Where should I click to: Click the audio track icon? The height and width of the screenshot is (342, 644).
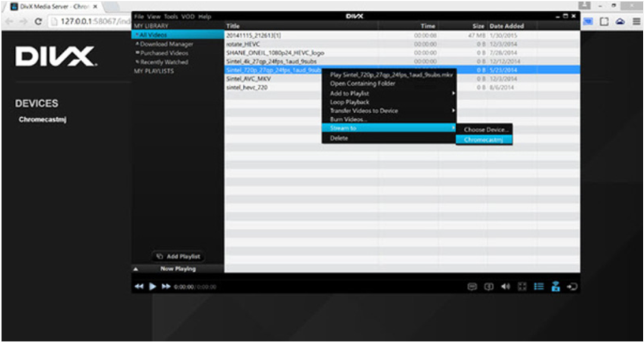[489, 287]
